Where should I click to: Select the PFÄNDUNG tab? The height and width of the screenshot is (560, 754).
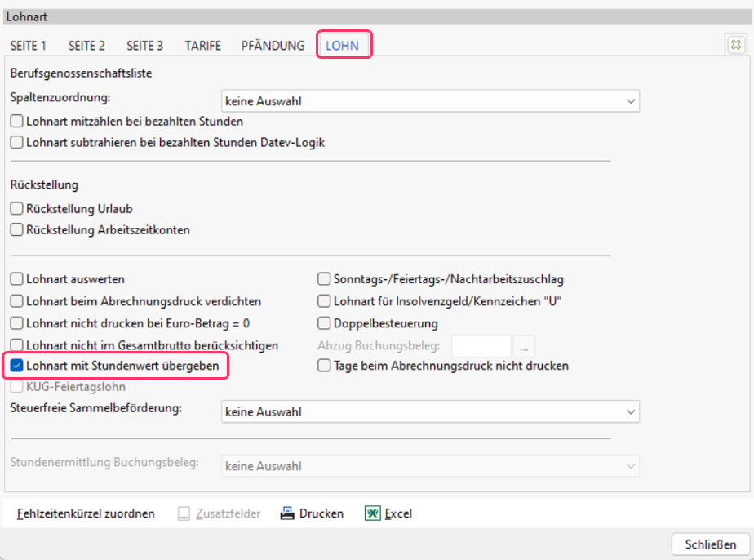coord(273,46)
